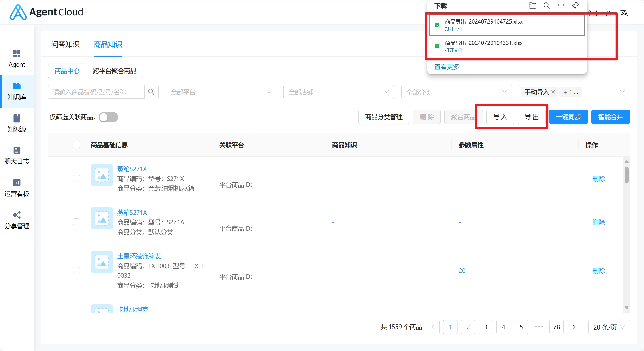Delete the 蒸箱S271A row

click(x=599, y=222)
